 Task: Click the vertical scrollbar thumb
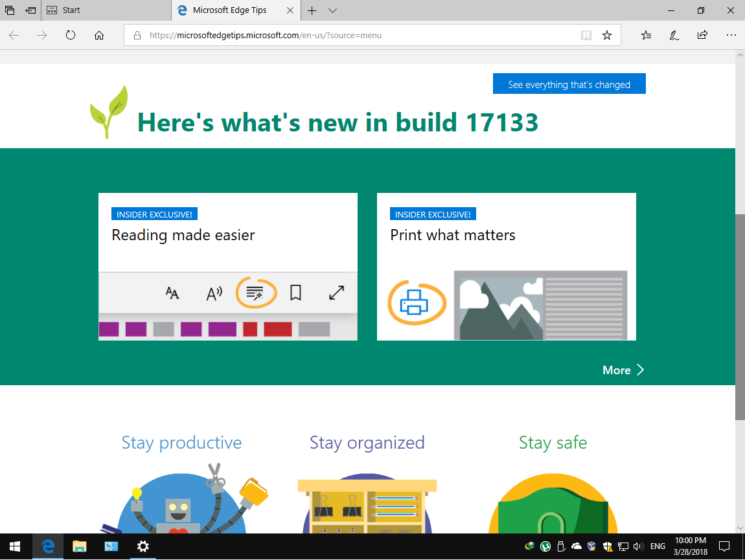[740, 317]
